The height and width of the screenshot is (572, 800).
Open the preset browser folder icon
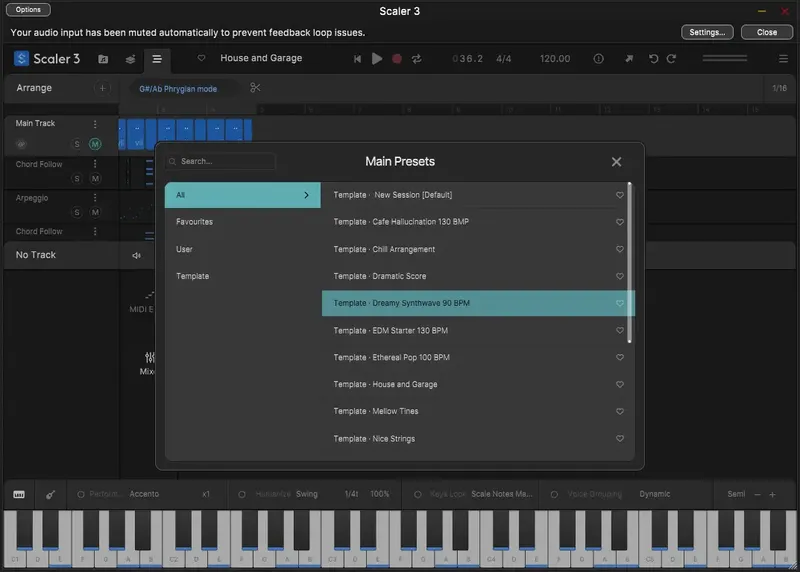(103, 59)
